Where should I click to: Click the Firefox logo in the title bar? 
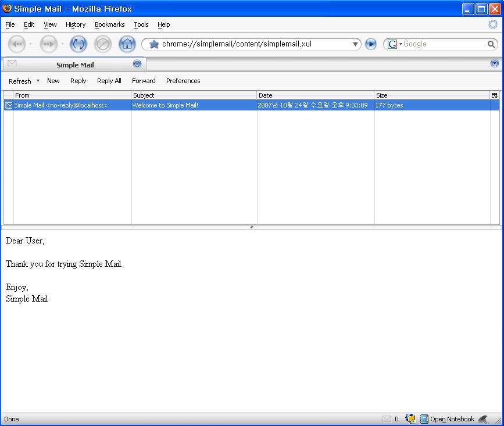click(x=7, y=8)
